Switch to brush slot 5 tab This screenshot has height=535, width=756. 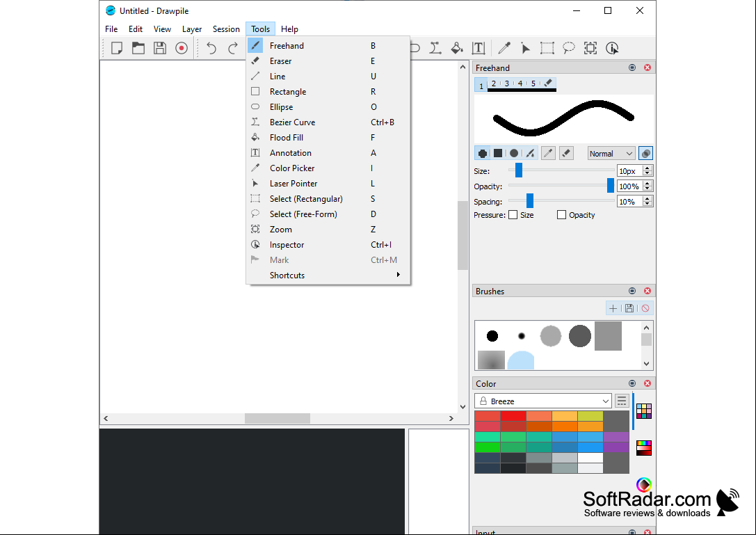(x=533, y=83)
